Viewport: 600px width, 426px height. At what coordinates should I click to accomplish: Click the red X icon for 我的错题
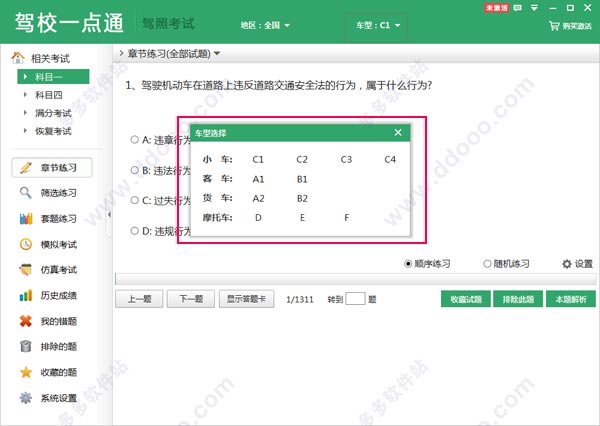pyautogui.click(x=26, y=321)
